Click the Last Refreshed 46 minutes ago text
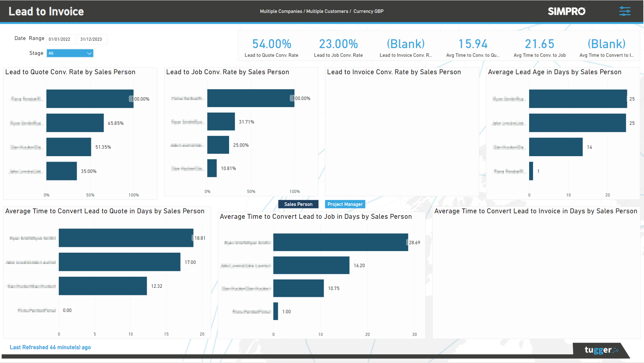Viewport: 644px width, 363px height. (50, 347)
